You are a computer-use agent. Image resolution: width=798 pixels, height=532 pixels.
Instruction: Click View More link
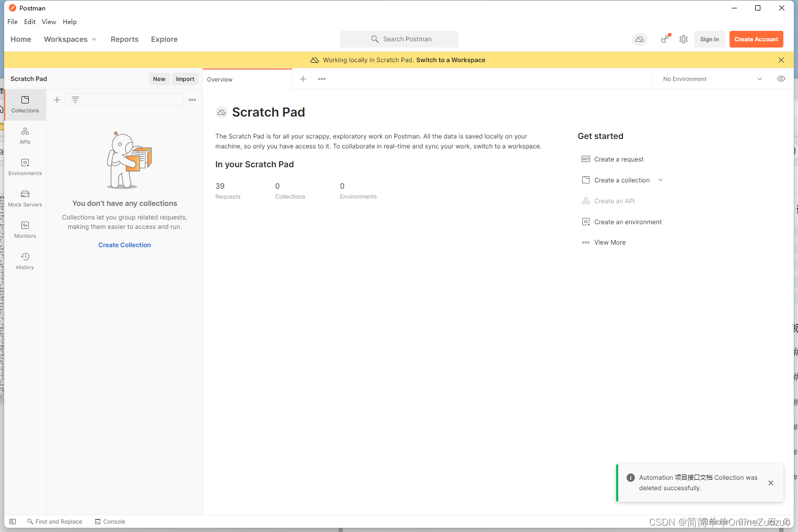[610, 242]
